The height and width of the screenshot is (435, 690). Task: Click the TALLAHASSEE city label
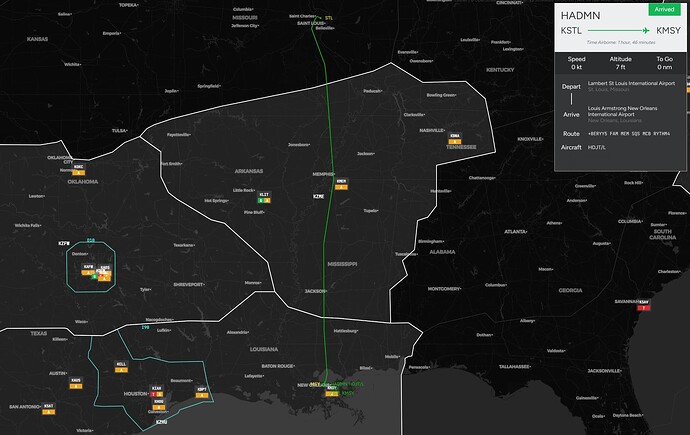(515, 366)
